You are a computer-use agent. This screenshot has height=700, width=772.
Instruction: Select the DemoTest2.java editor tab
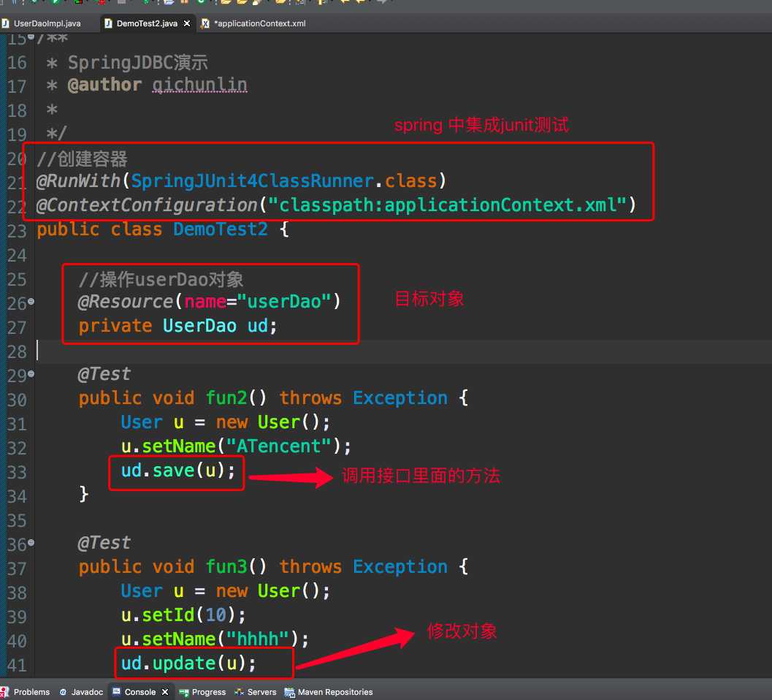[x=147, y=23]
